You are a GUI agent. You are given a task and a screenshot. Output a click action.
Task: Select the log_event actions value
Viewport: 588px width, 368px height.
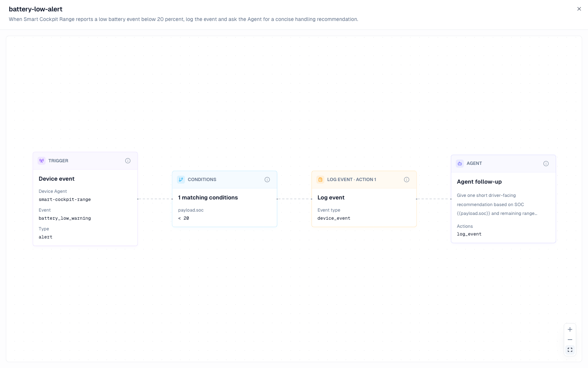tap(469, 234)
